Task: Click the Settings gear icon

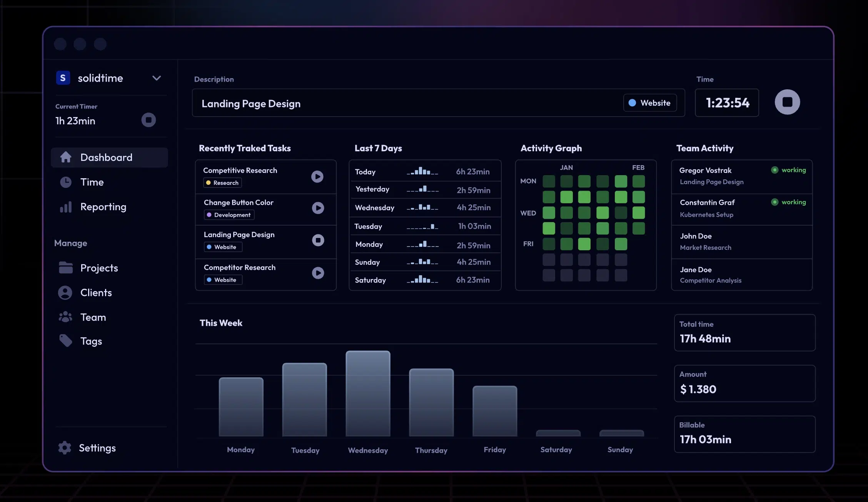Action: coord(64,448)
